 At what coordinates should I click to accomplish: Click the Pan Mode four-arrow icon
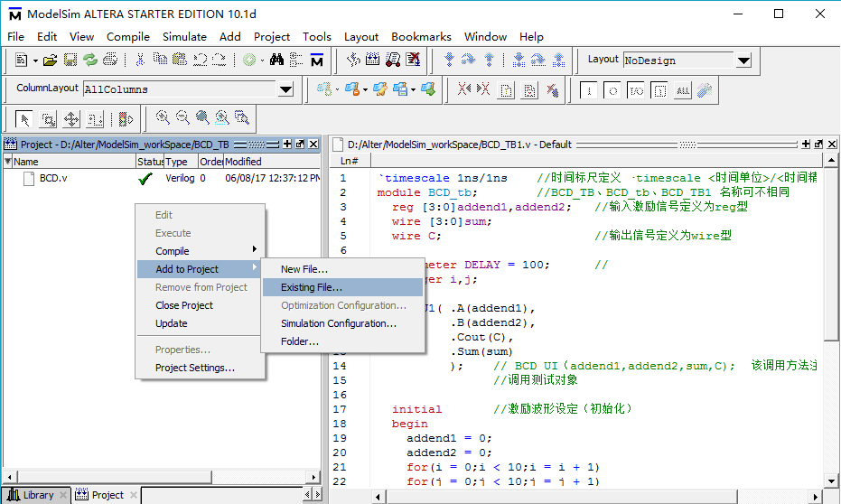pos(71,119)
